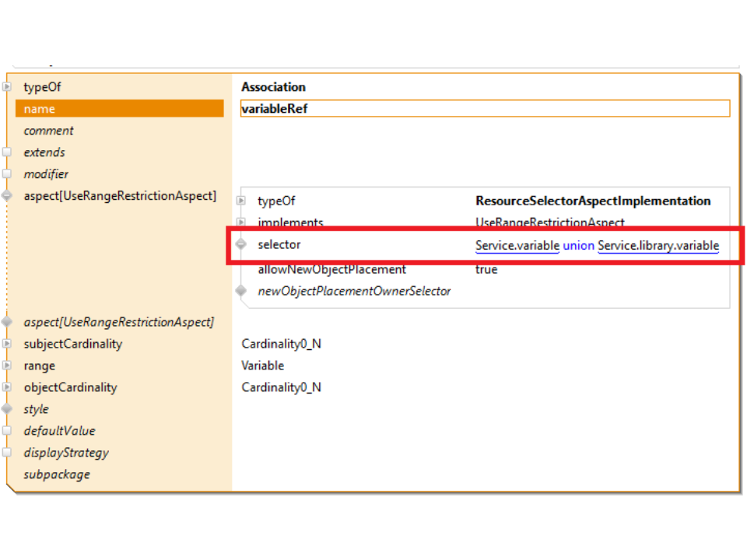Expand the objectCardinality arrow marker

click(x=7, y=387)
